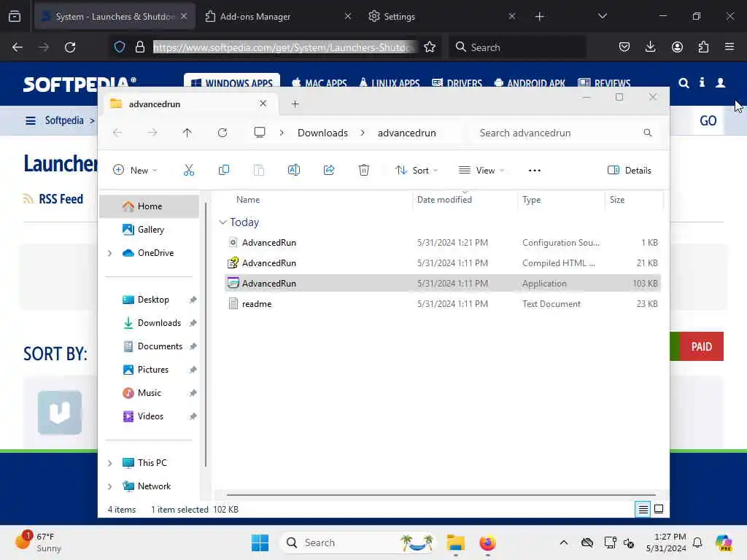
Task: Open Firefox Downloads panel icon
Action: pyautogui.click(x=650, y=47)
